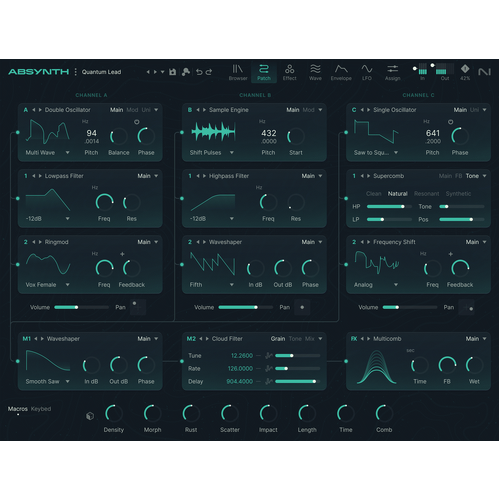Click the oscillator A pitch value 94

coord(91,133)
